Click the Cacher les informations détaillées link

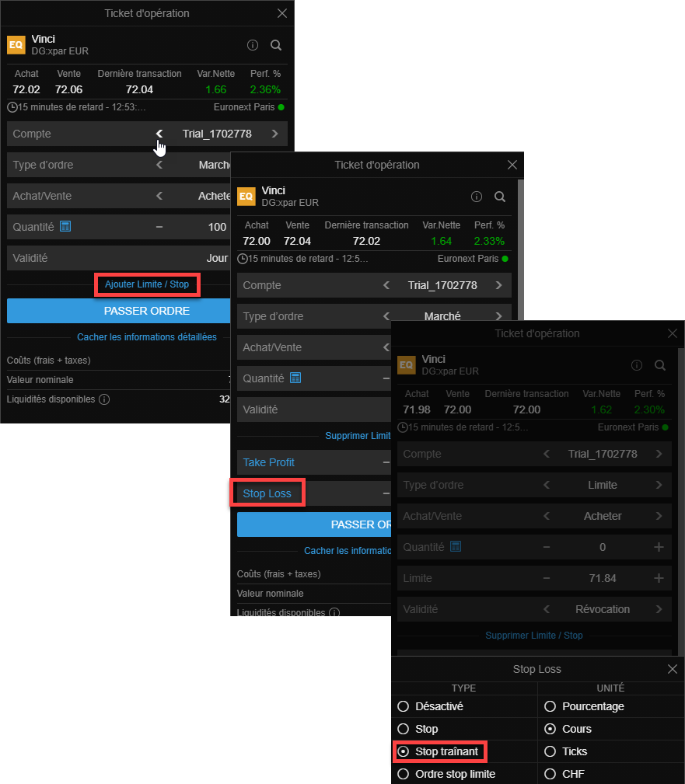[147, 337]
